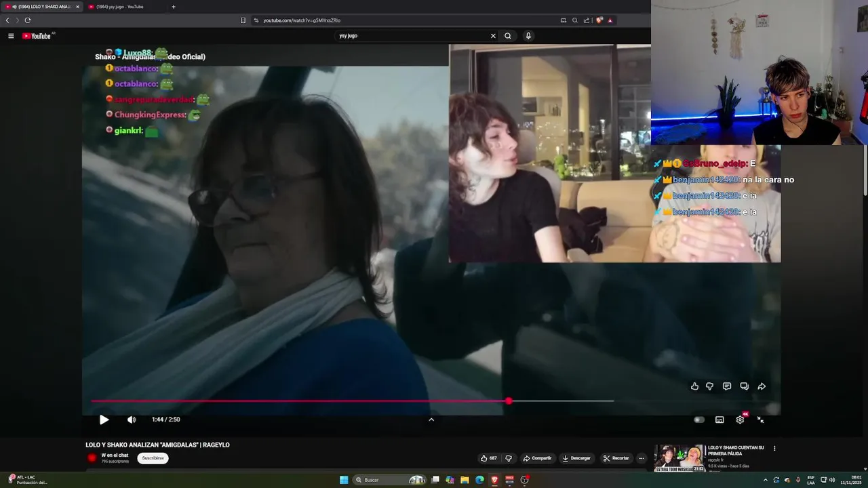This screenshot has height=488, width=868.
Task: Exit fullscreen mode icon in player
Action: (x=760, y=420)
